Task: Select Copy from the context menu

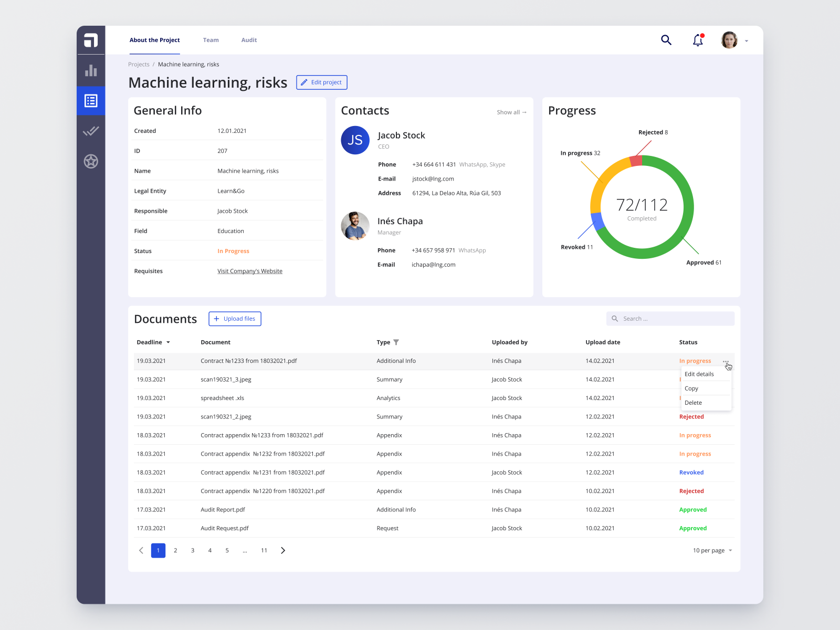Action: tap(691, 388)
